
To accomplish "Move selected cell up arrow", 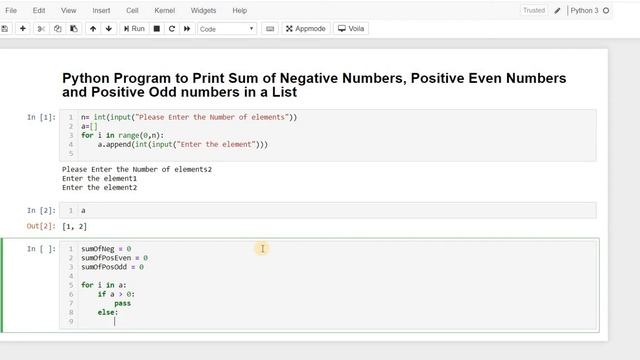I will click(x=93, y=29).
